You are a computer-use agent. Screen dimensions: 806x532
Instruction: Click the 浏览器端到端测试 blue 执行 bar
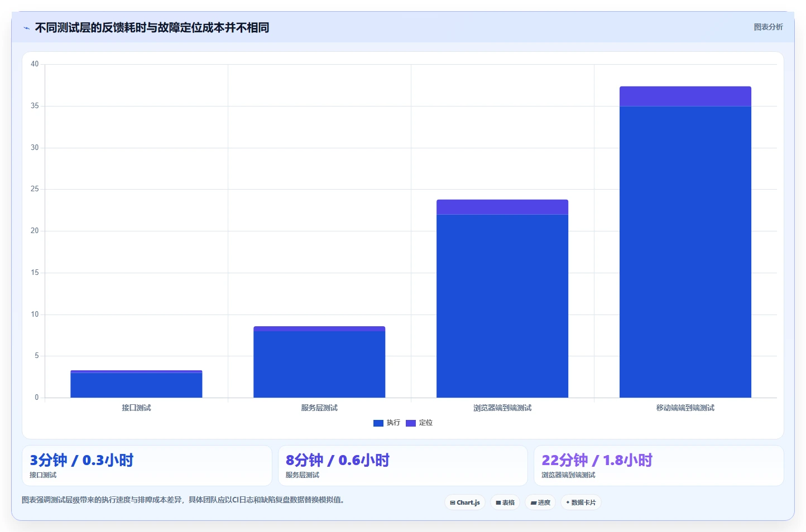(x=502, y=306)
